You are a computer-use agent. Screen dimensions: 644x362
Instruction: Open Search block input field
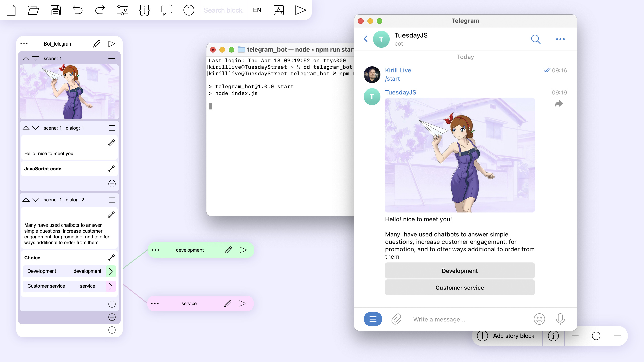click(223, 10)
